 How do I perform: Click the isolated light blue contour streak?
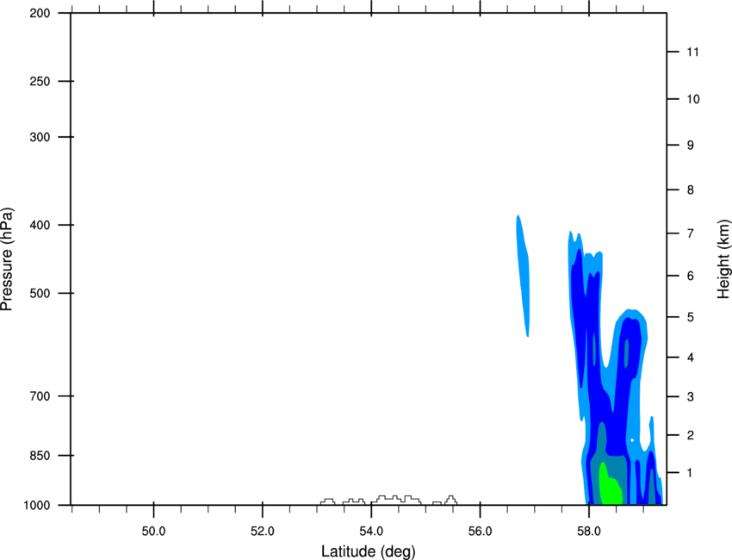[523, 276]
